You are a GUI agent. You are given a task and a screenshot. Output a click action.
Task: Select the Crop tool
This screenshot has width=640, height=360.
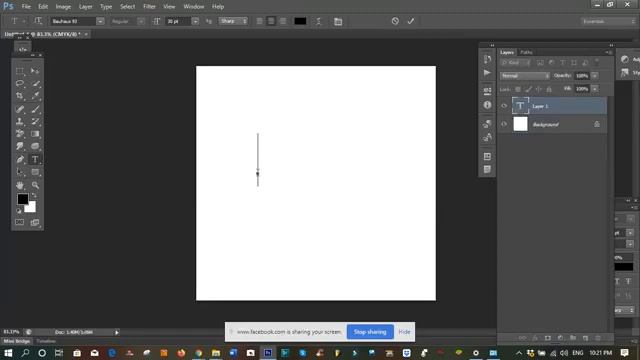20,96
